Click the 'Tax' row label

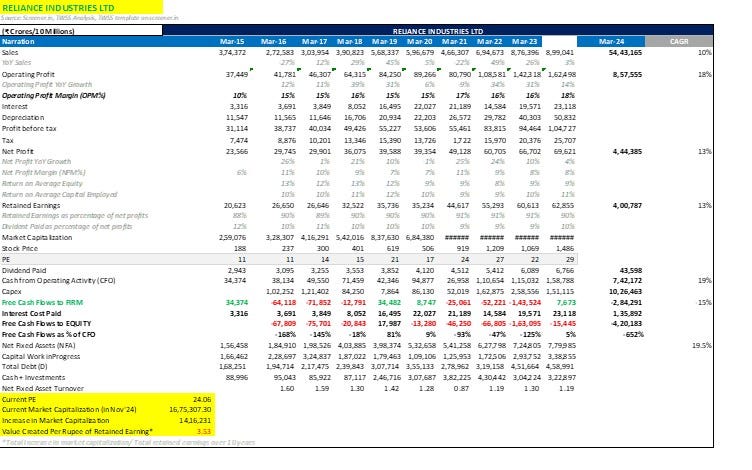tap(8, 141)
